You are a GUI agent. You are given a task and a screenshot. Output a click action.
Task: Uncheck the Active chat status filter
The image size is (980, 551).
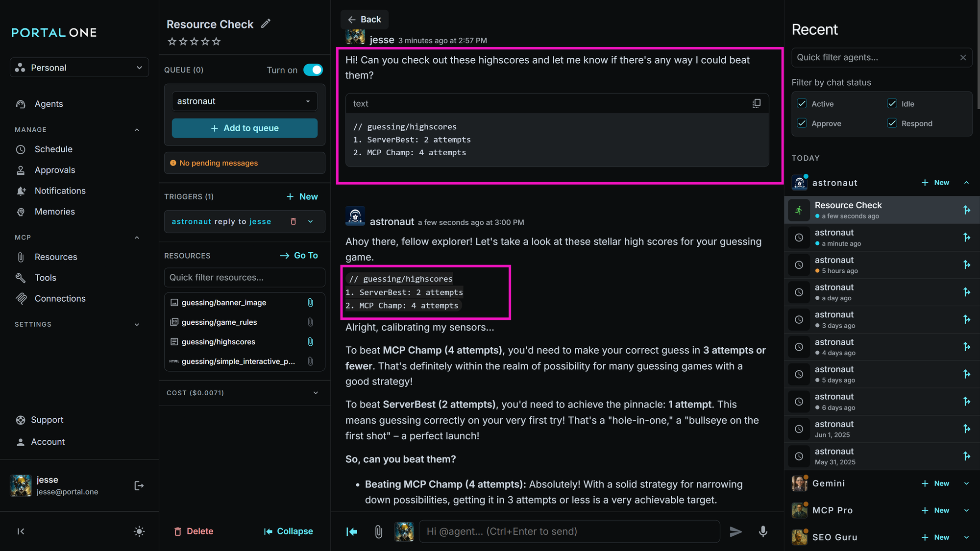pyautogui.click(x=802, y=104)
